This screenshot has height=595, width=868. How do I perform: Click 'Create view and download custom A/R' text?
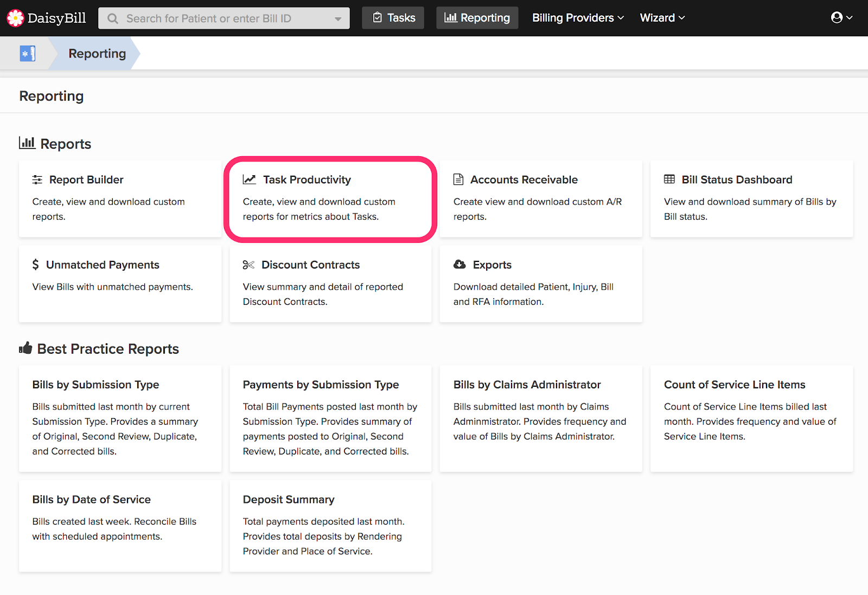(538, 202)
